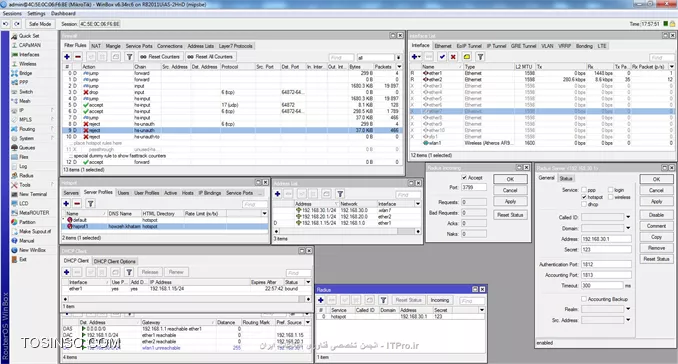Click filter funnel in Address List window
The image size is (678, 364).
point(340,194)
